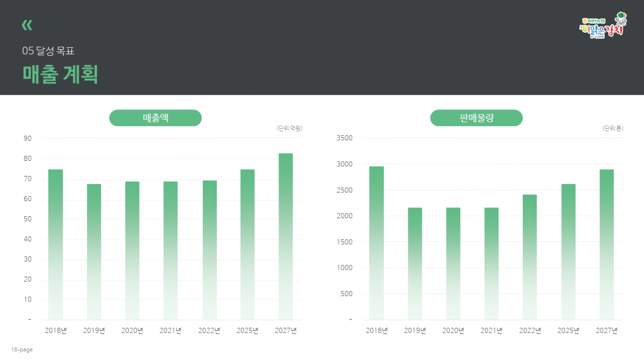Click the 2020년 bar in 판매물량 chart
This screenshot has height=362, width=644.
point(453,263)
